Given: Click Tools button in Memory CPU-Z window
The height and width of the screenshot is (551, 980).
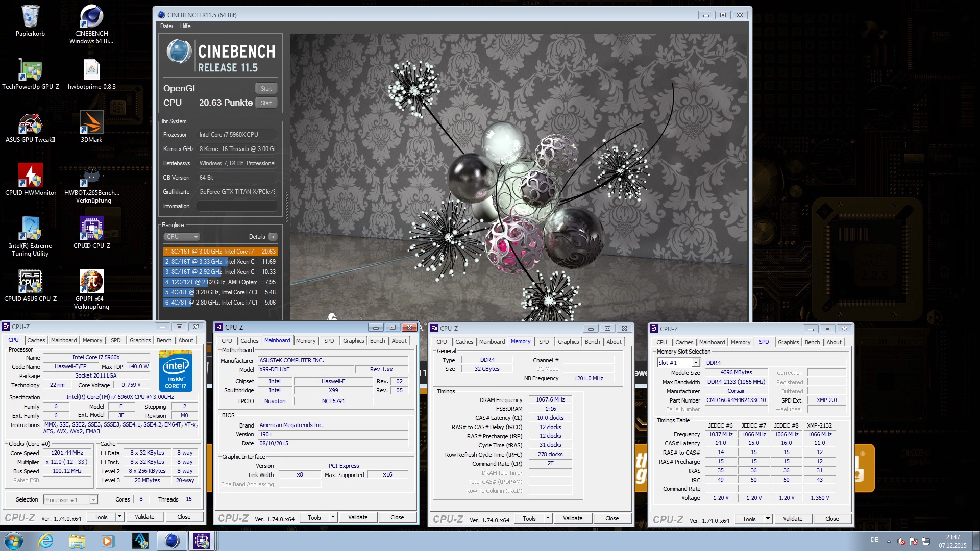Looking at the screenshot, I should click(x=529, y=518).
